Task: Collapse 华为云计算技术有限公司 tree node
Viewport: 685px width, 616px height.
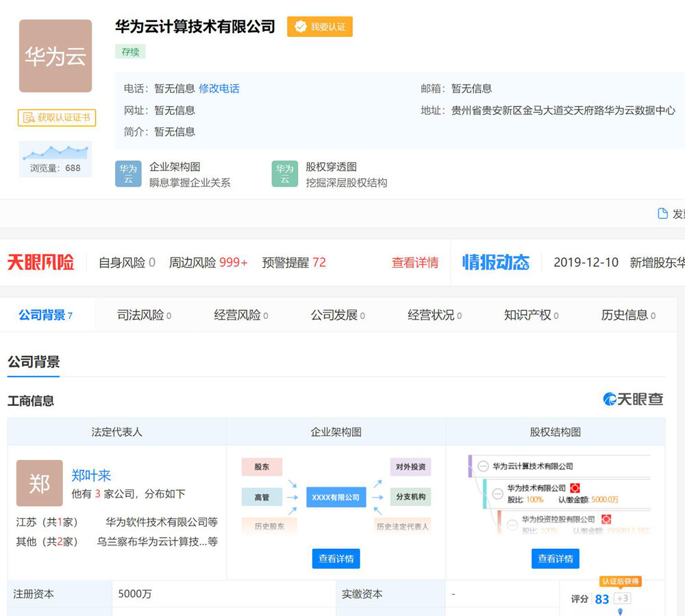Action: [483, 466]
